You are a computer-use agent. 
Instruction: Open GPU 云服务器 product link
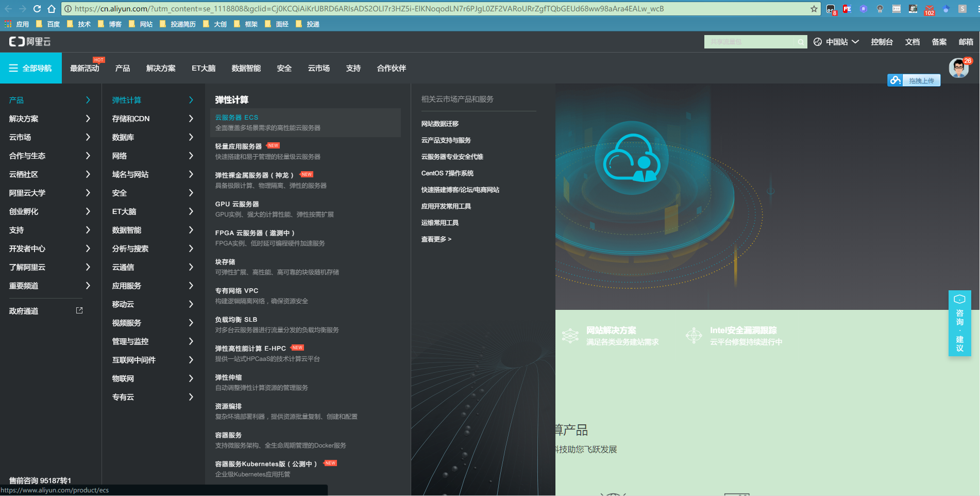pyautogui.click(x=237, y=204)
